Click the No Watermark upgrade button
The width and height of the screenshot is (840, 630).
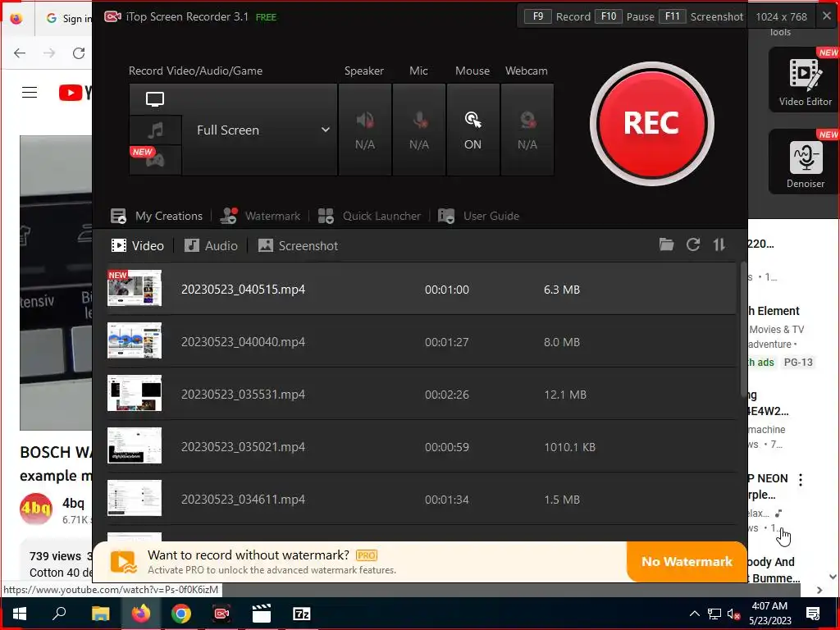[687, 561]
